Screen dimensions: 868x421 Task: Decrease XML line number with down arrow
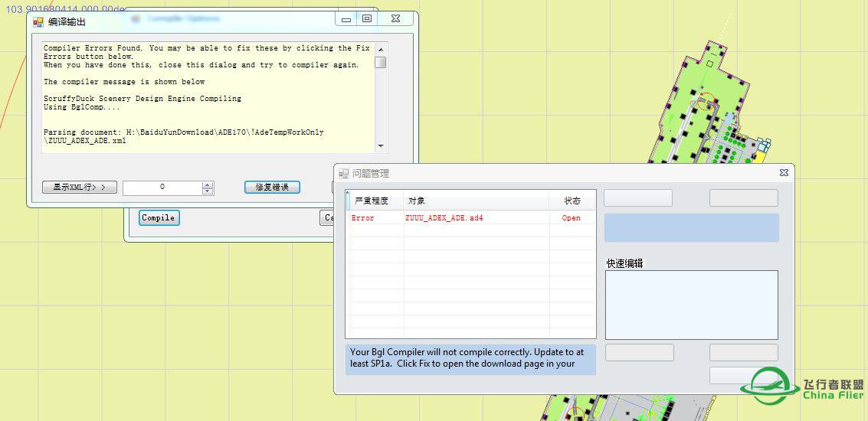pos(208,191)
